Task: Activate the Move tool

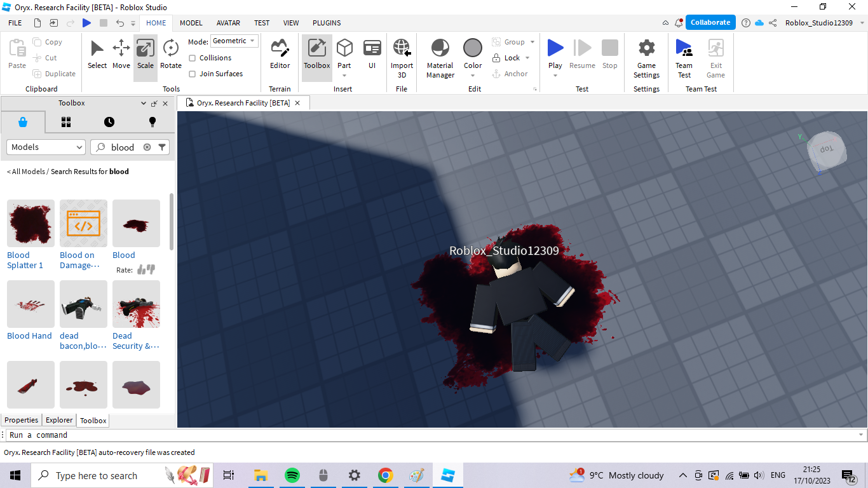Action: (x=121, y=54)
